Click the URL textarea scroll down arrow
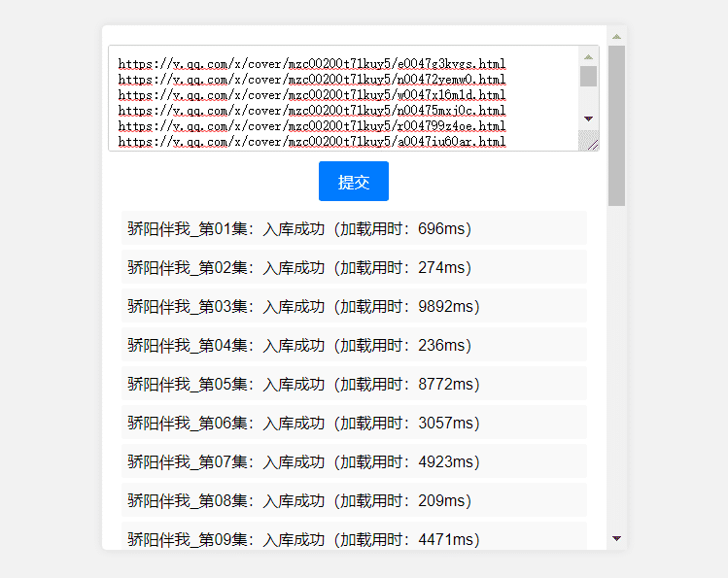 588,119
